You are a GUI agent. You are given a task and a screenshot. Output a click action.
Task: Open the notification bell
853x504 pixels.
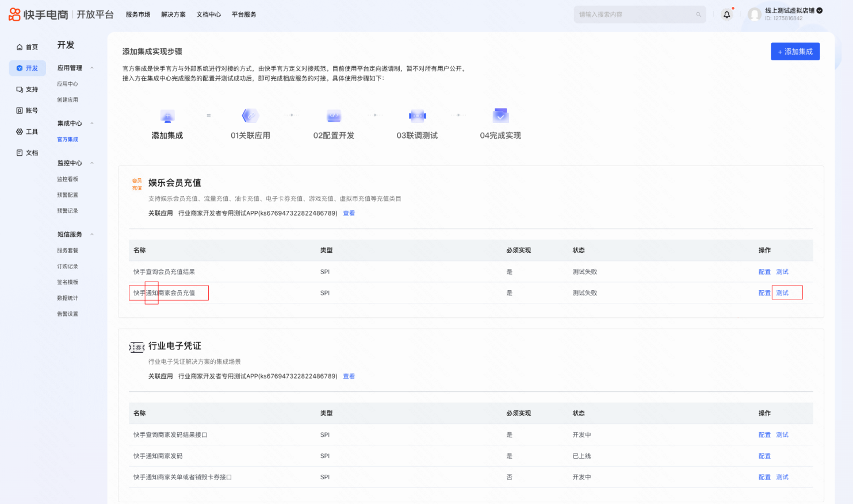(727, 15)
